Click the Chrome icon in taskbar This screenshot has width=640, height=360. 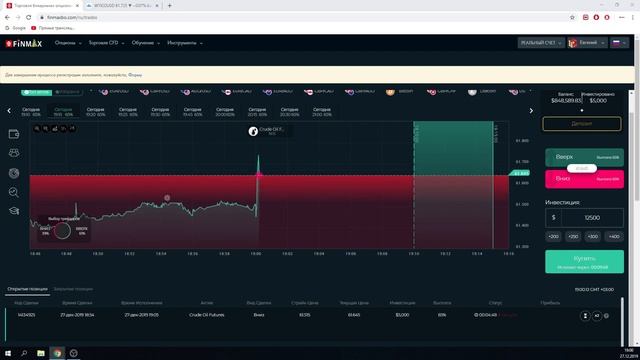(57, 353)
